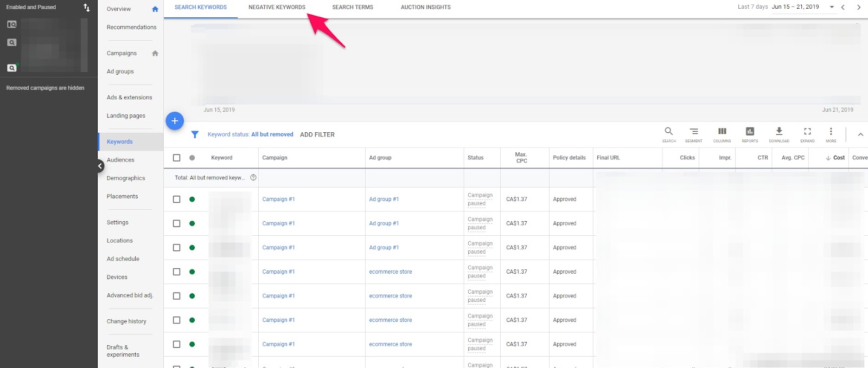Image resolution: width=868 pixels, height=368 pixels.
Task: Sort by Clicks column header
Action: point(687,158)
